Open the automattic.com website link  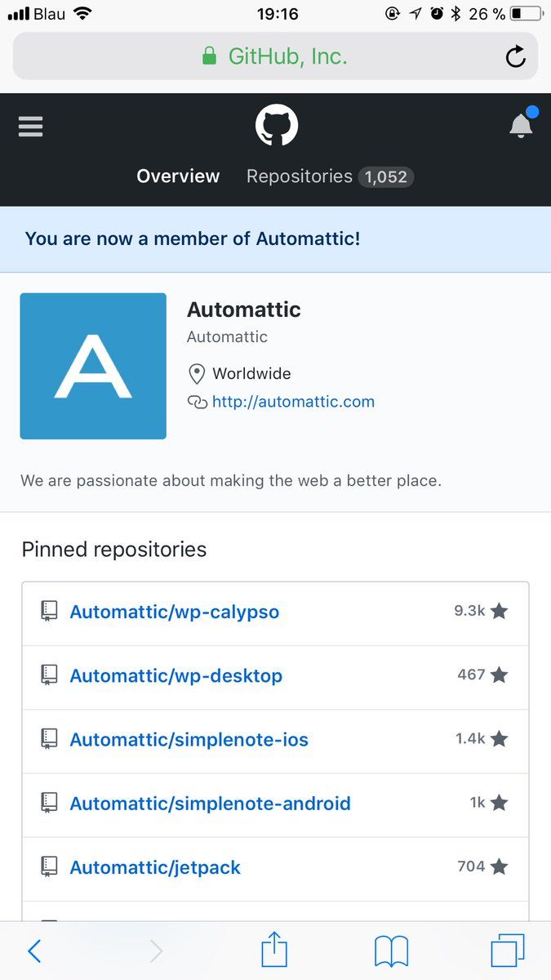click(x=293, y=402)
